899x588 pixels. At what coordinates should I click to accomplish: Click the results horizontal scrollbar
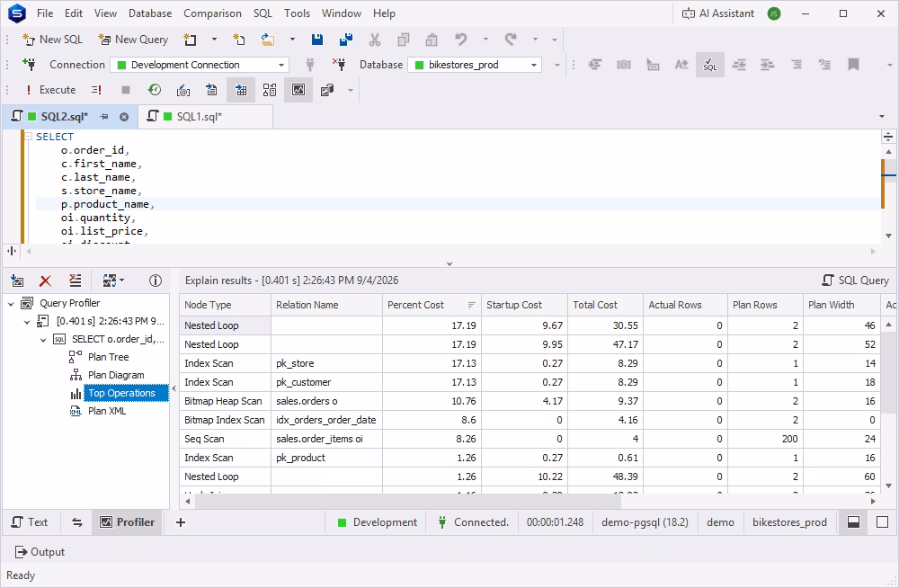pos(408,502)
